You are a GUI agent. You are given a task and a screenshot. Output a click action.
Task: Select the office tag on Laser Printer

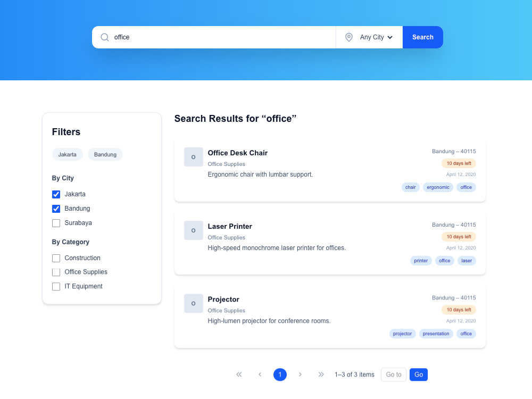coord(444,261)
